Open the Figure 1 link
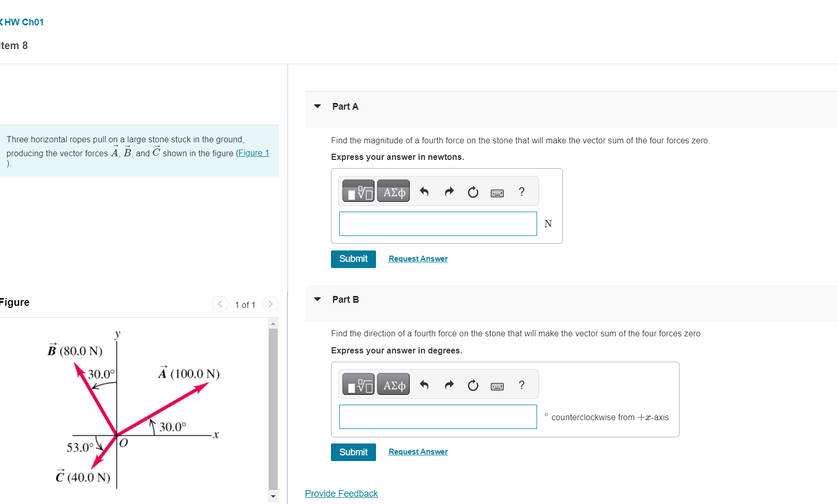This screenshot has height=504, width=838. [254, 153]
